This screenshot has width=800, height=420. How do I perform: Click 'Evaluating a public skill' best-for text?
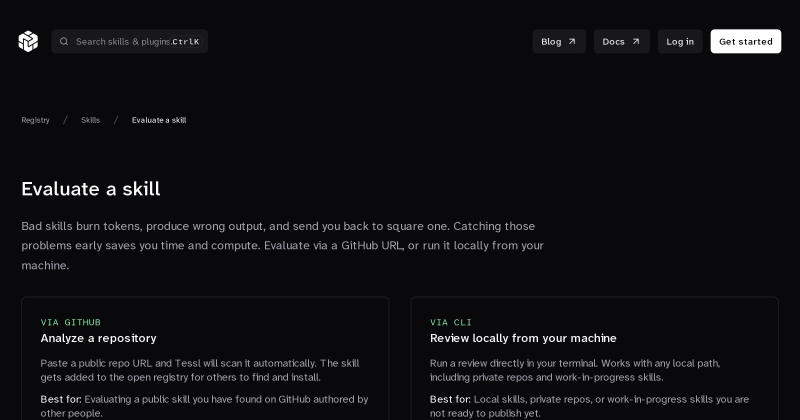(x=204, y=406)
